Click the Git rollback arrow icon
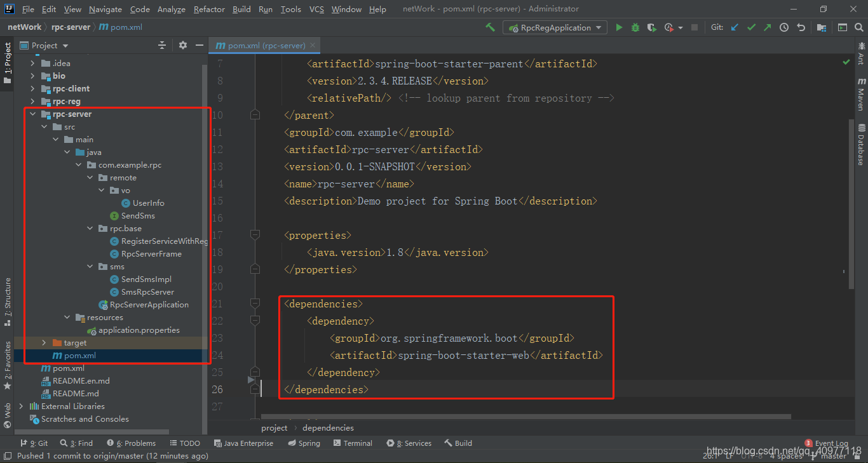868x463 pixels. pos(801,27)
